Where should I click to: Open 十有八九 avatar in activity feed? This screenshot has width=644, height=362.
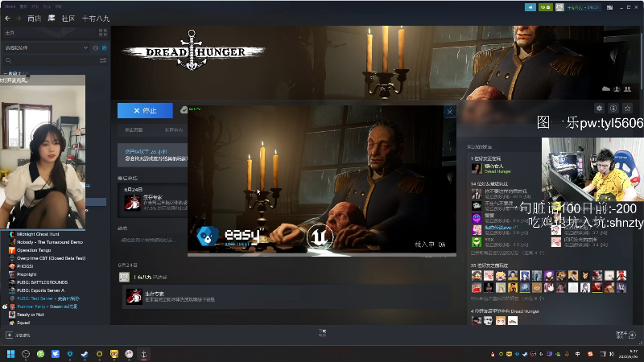point(124,277)
